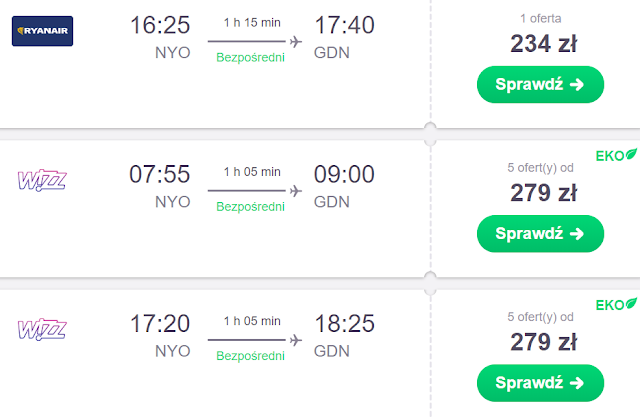
Task: Click the 234 zł price
Action: tap(541, 42)
